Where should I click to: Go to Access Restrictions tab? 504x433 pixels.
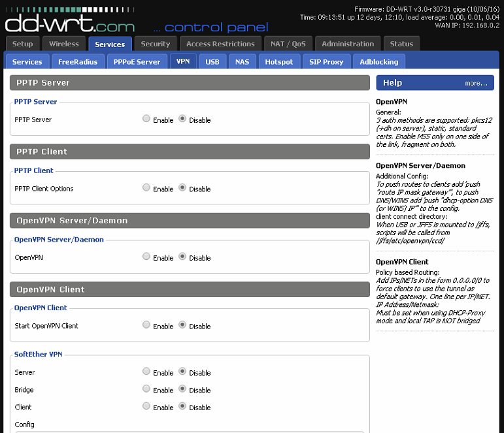[x=220, y=44]
